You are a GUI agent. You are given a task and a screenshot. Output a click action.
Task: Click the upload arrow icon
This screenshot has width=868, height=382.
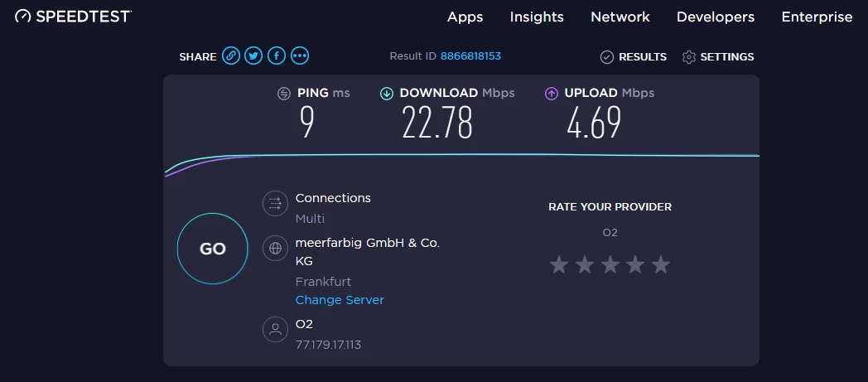(552, 94)
